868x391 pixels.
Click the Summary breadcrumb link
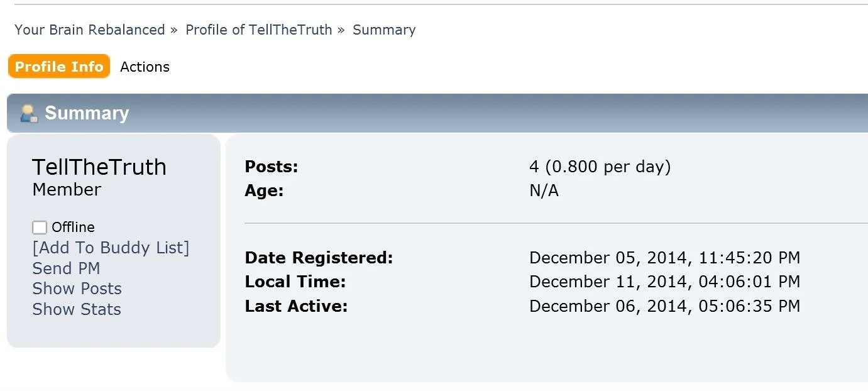[x=383, y=30]
